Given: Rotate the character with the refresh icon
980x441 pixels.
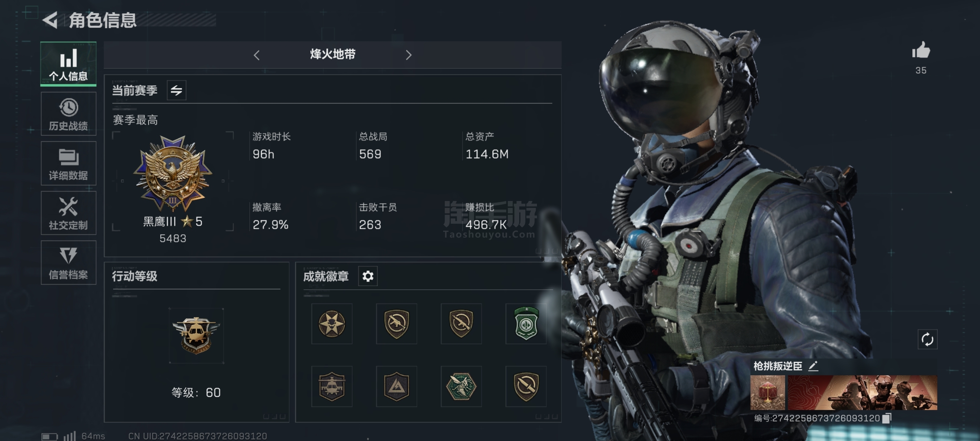Looking at the screenshot, I should coord(928,339).
